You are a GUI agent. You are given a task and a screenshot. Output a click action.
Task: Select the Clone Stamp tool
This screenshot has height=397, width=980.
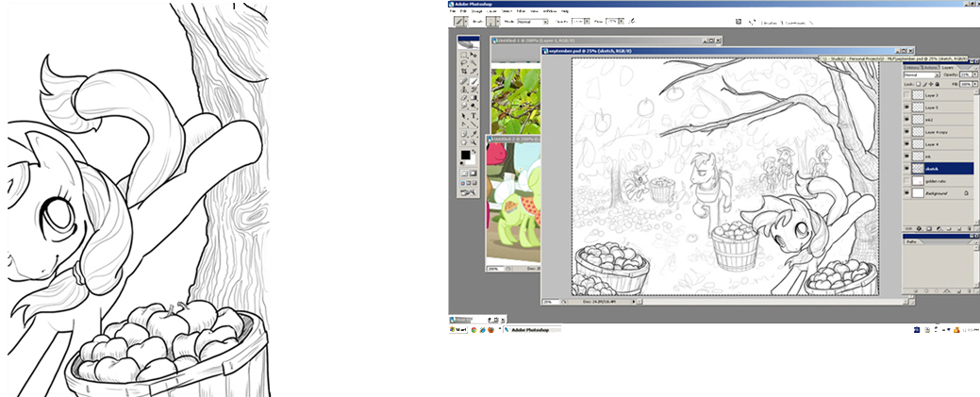pyautogui.click(x=464, y=89)
